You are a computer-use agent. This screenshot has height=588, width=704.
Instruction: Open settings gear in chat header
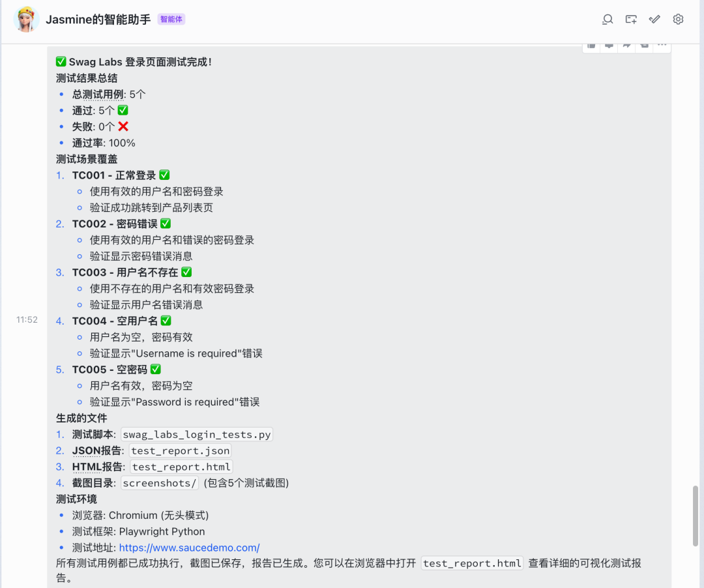point(678,20)
